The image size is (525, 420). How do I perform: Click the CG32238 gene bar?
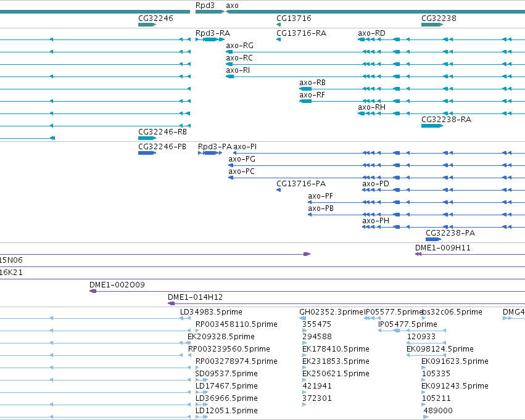[432, 25]
